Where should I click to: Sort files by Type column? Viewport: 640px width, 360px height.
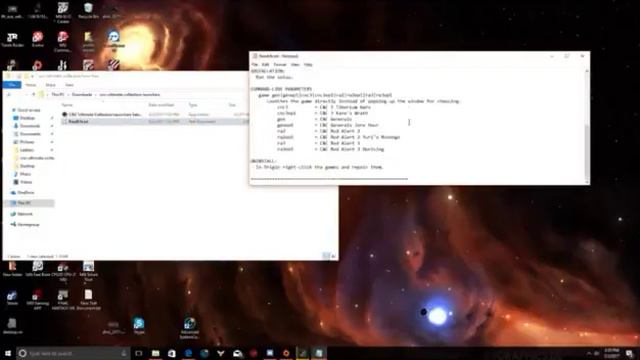pyautogui.click(x=193, y=105)
